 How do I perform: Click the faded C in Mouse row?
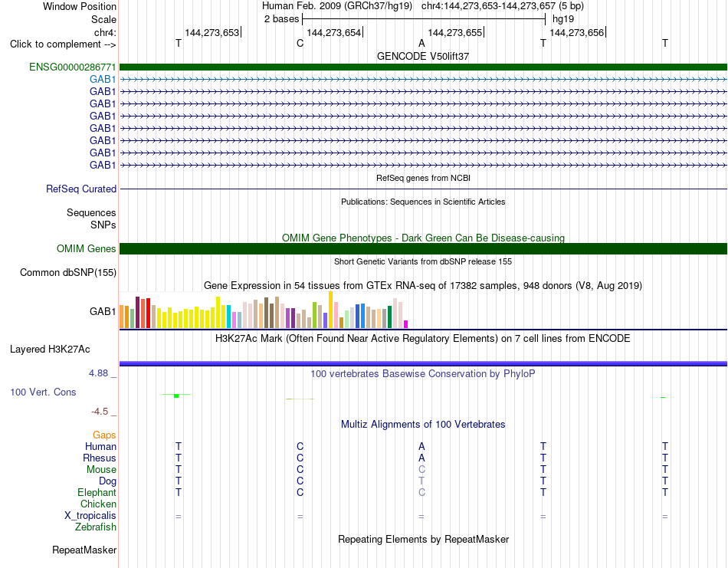click(x=421, y=470)
